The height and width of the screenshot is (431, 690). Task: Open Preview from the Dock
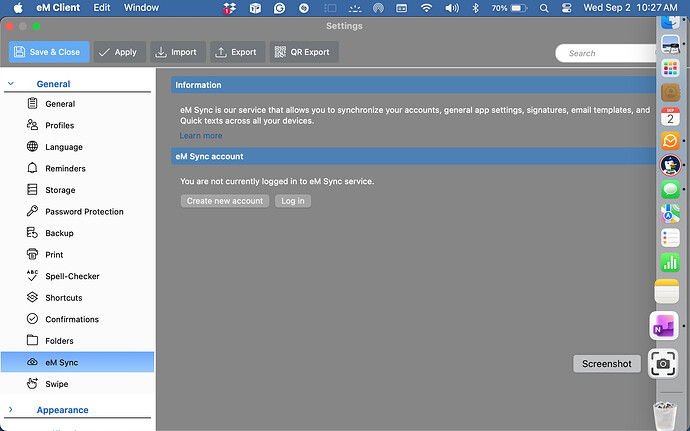click(x=670, y=44)
